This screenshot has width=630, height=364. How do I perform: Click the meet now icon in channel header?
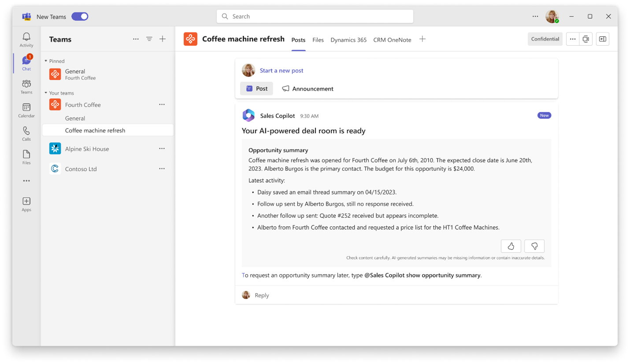[x=586, y=39]
